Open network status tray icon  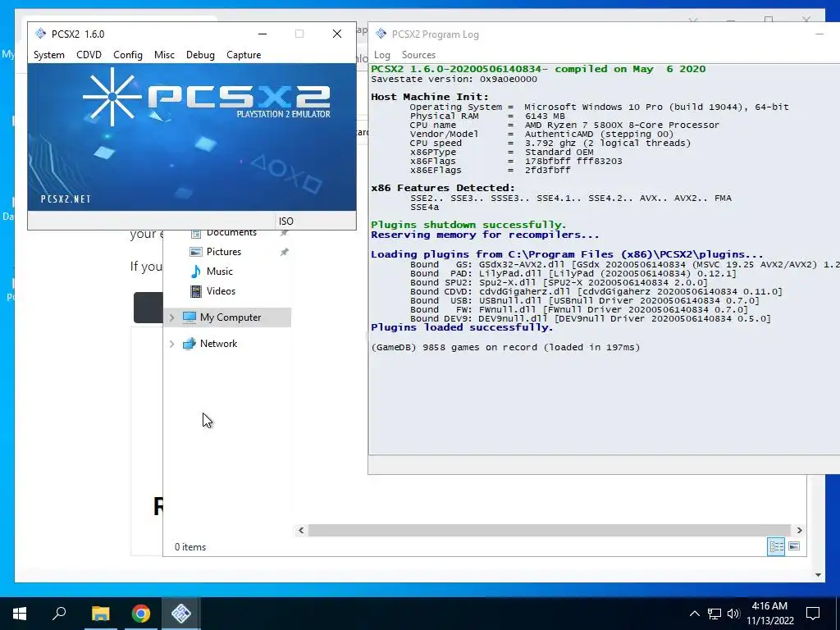pyautogui.click(x=714, y=614)
